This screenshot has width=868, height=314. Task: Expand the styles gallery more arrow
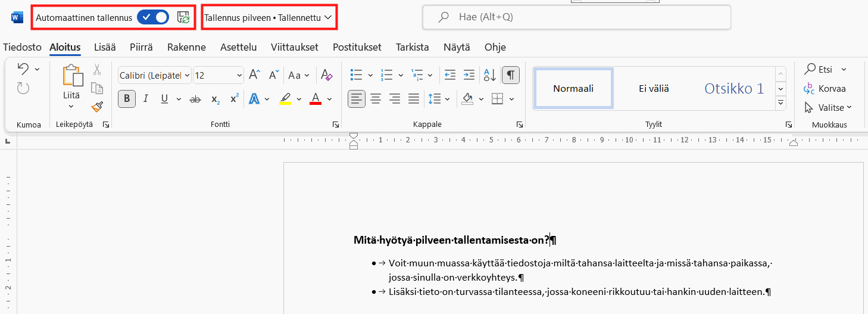pyautogui.click(x=780, y=103)
